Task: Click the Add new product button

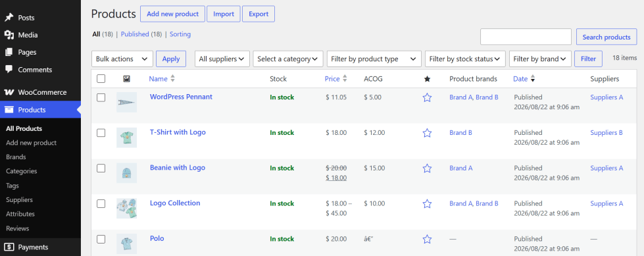Action: [x=172, y=14]
